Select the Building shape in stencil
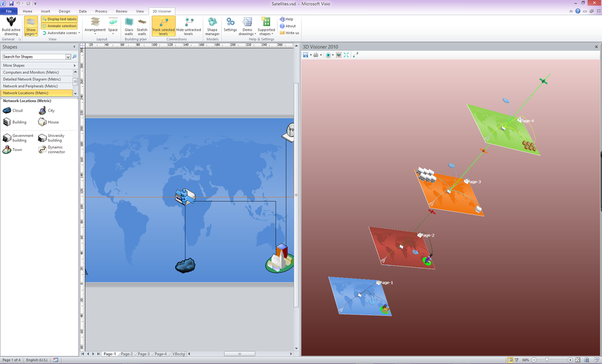 click(x=15, y=122)
